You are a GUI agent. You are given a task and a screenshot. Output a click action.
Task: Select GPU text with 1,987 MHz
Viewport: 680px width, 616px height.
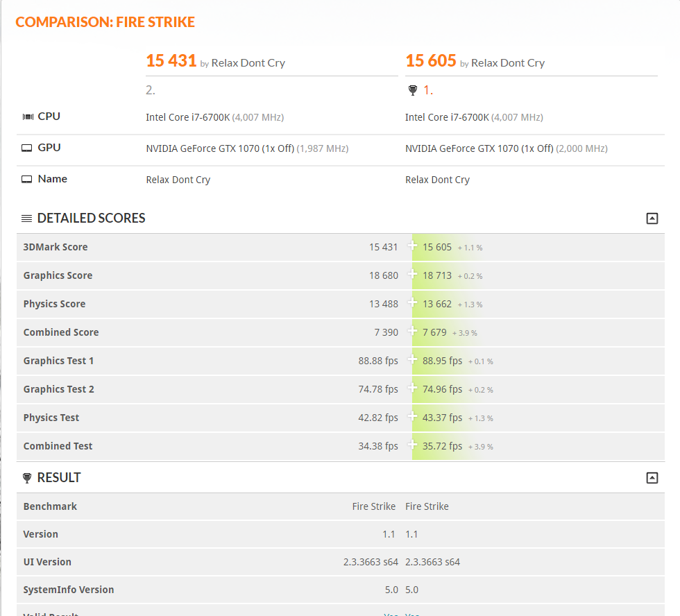click(247, 148)
